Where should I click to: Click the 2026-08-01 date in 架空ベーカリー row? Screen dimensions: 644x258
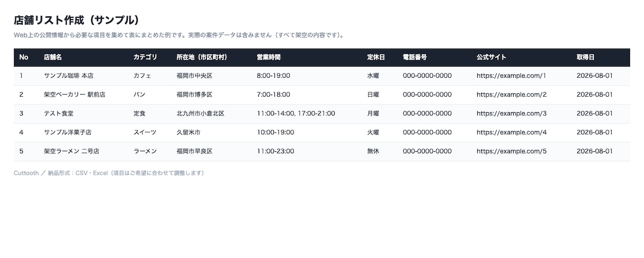click(595, 95)
